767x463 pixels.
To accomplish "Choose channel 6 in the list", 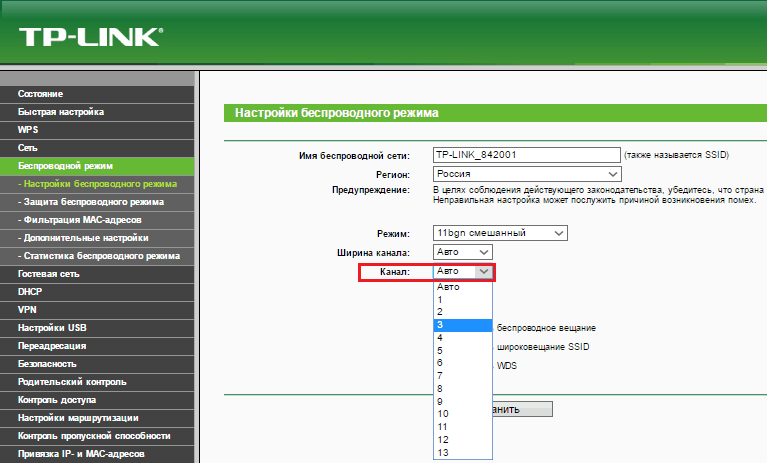I will pos(463,363).
